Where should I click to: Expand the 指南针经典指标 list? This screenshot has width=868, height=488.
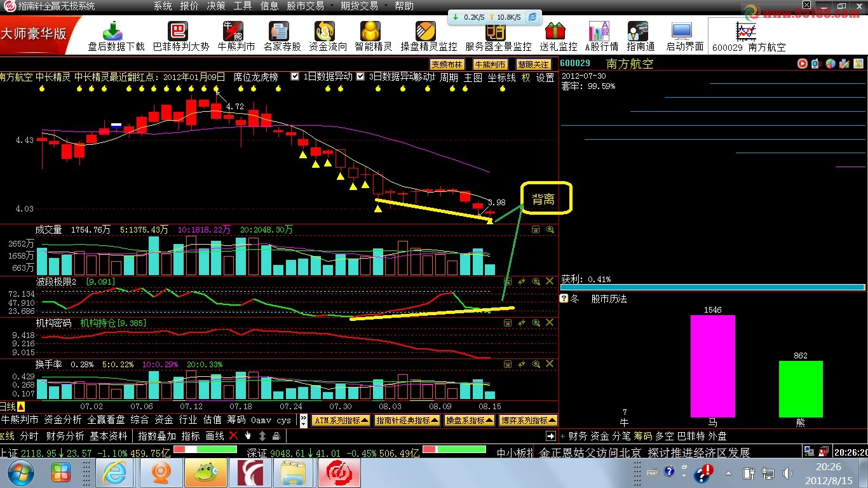click(x=407, y=420)
